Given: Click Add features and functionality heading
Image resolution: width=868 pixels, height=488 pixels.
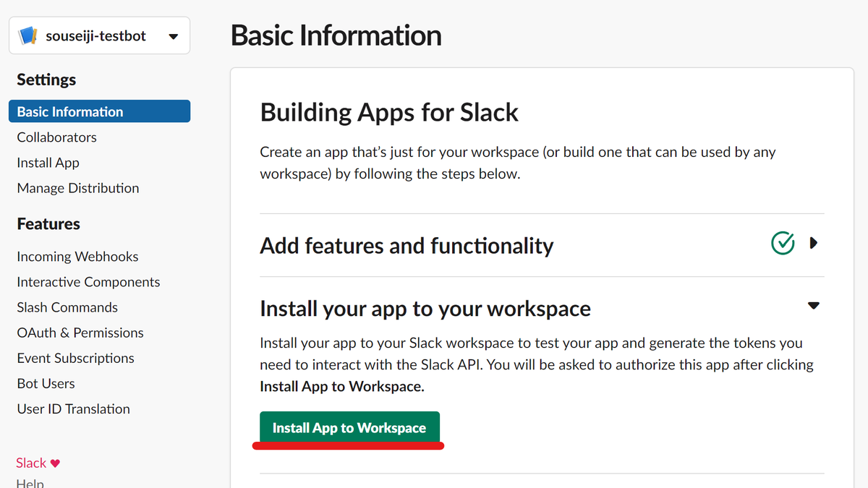Looking at the screenshot, I should pyautogui.click(x=407, y=246).
